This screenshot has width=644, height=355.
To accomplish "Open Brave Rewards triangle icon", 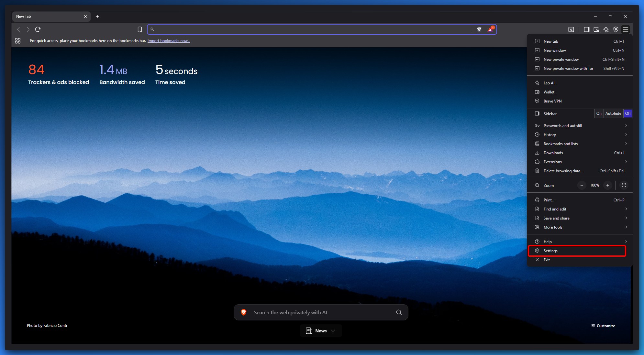I will (490, 29).
